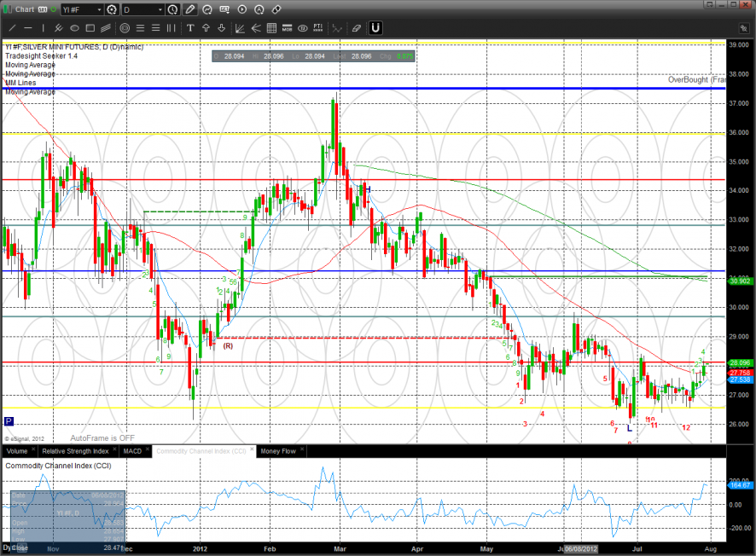Screen dimensions: 756x556
Task: Select the rectangle drawing tool
Action: click(x=90, y=28)
